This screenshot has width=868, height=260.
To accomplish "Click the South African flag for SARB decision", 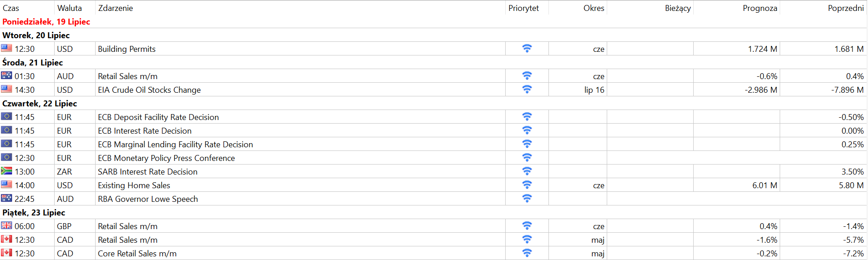I will [6, 171].
